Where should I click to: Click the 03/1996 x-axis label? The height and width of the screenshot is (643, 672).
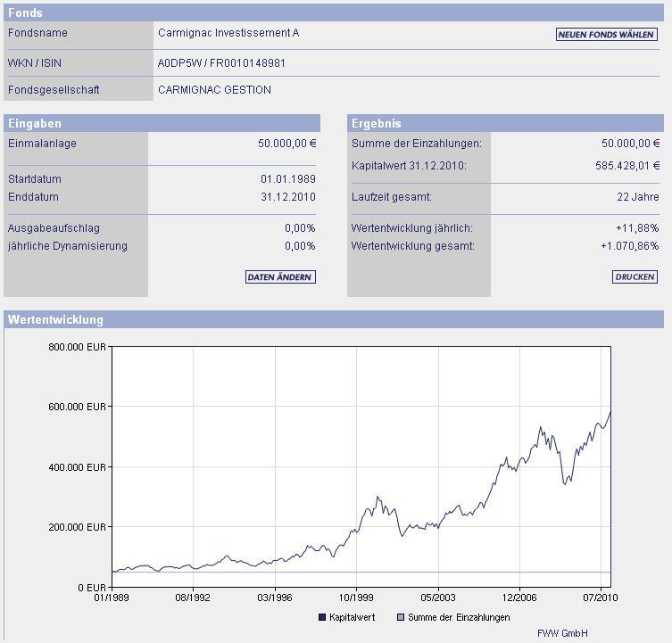point(275,598)
